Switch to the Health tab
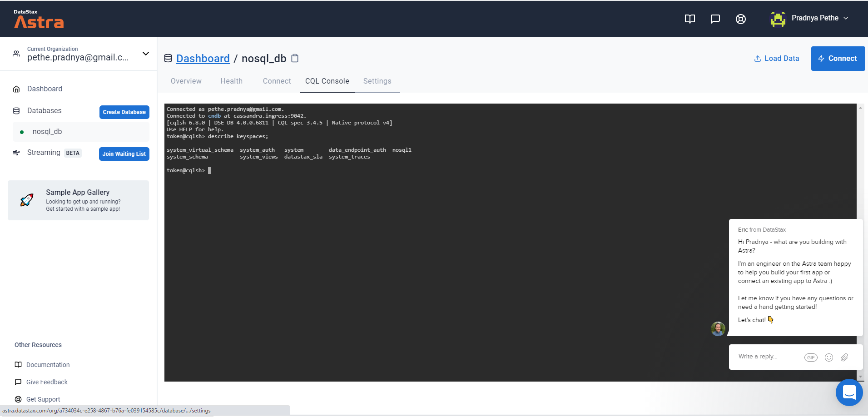 click(x=231, y=81)
